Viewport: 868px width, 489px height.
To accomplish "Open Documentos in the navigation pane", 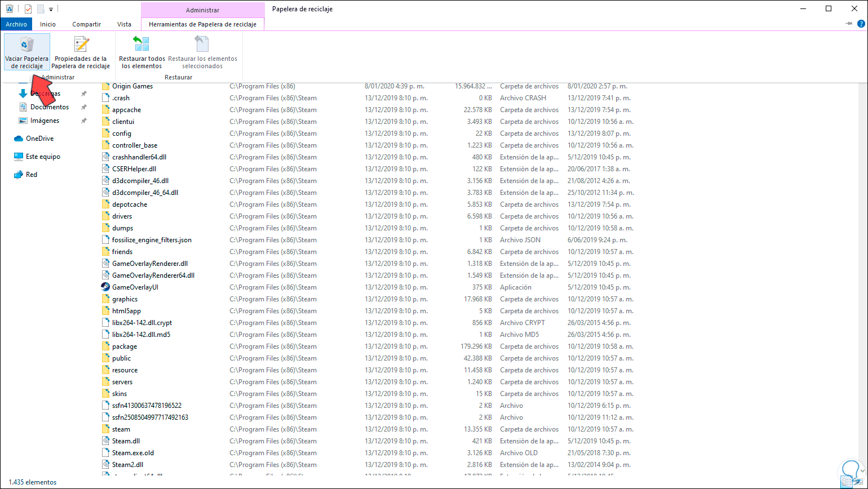I will tap(50, 107).
